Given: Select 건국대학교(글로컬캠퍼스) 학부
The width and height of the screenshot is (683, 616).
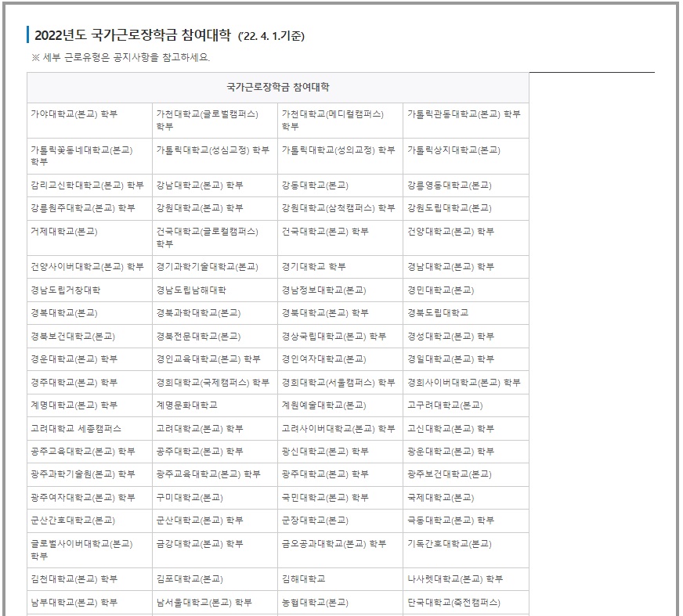Looking at the screenshot, I should (208, 238).
